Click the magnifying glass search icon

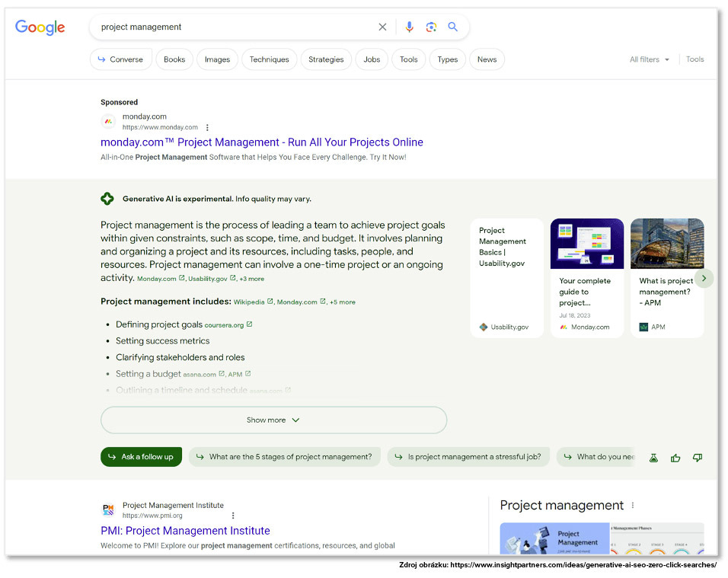point(452,27)
